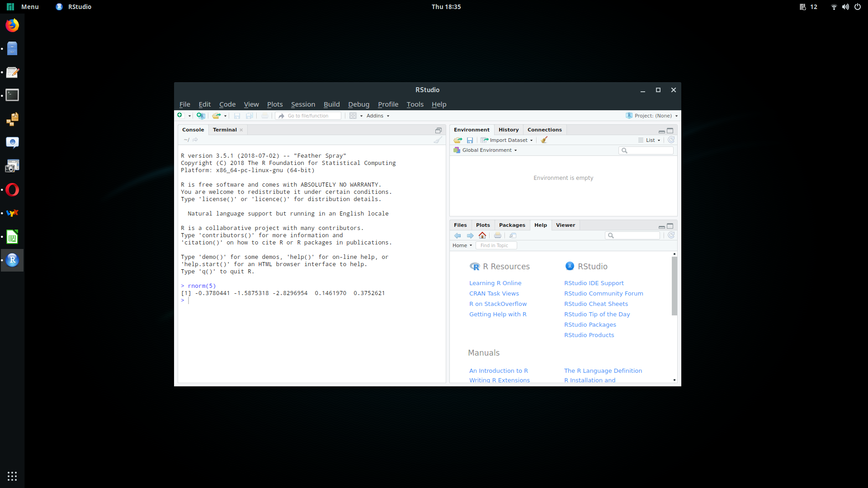The image size is (868, 488).
Task: Minimize the Environment pane
Action: [661, 131]
